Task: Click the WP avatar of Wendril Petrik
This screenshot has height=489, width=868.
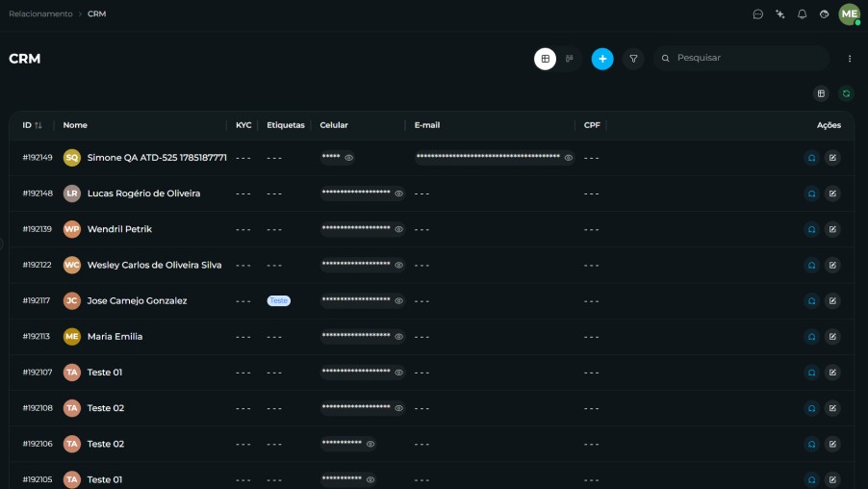Action: click(72, 229)
